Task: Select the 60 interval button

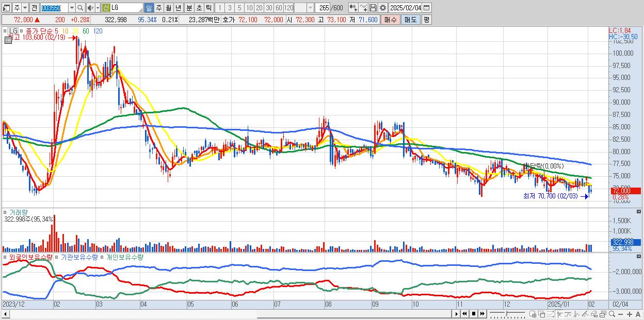Action: coord(279,8)
